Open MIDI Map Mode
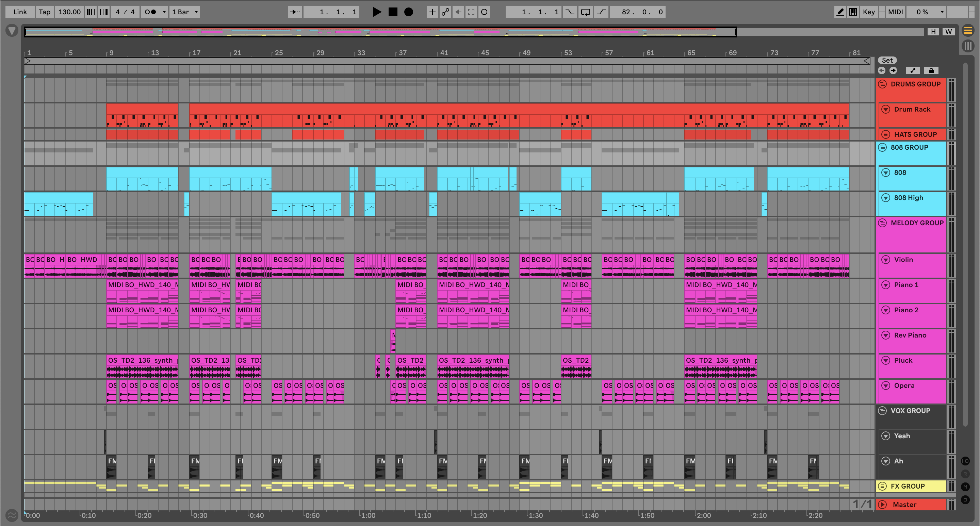The height and width of the screenshot is (526, 980). (895, 12)
